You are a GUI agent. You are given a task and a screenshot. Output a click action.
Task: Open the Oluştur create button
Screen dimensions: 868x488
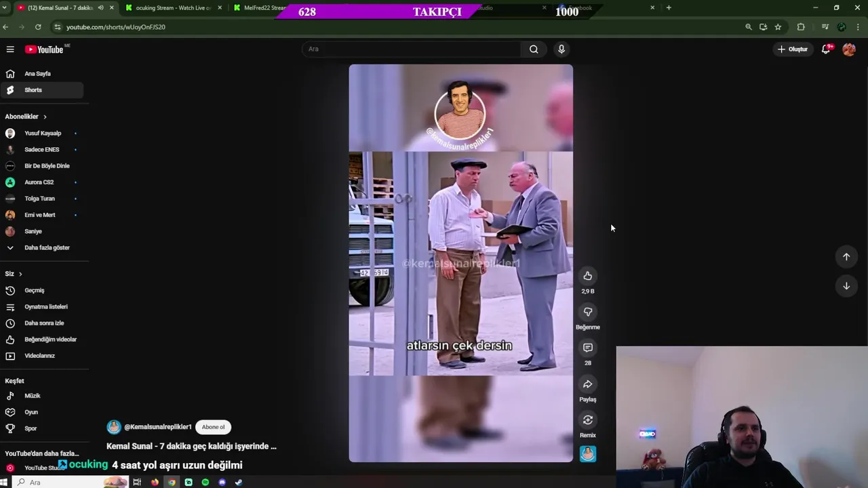click(x=792, y=49)
